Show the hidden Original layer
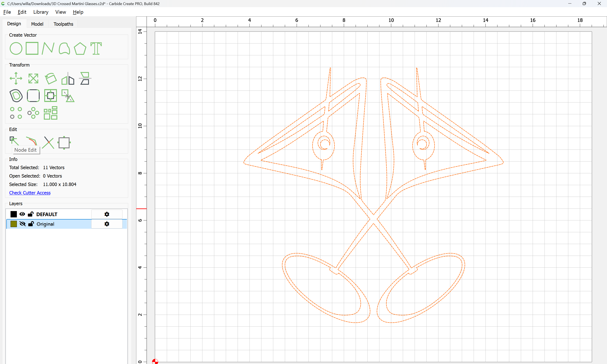The image size is (607, 364). (22, 224)
